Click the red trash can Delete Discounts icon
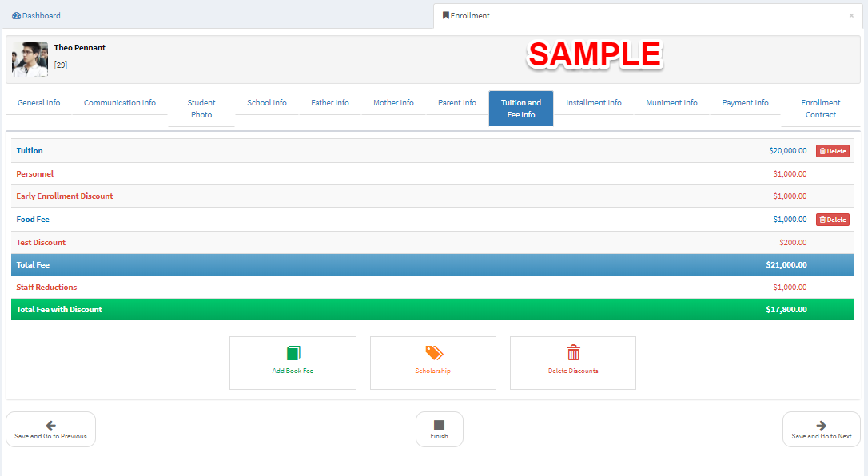This screenshot has height=476, width=868. [x=573, y=353]
